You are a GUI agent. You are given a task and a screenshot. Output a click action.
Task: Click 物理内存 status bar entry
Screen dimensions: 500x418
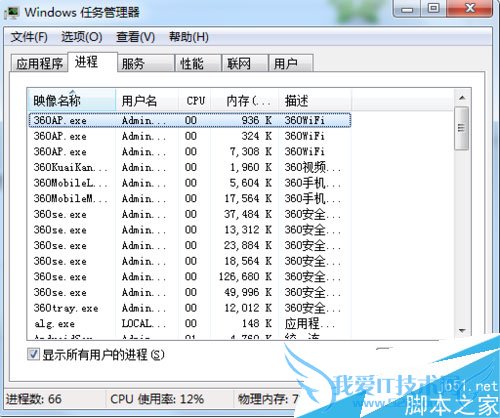click(268, 399)
